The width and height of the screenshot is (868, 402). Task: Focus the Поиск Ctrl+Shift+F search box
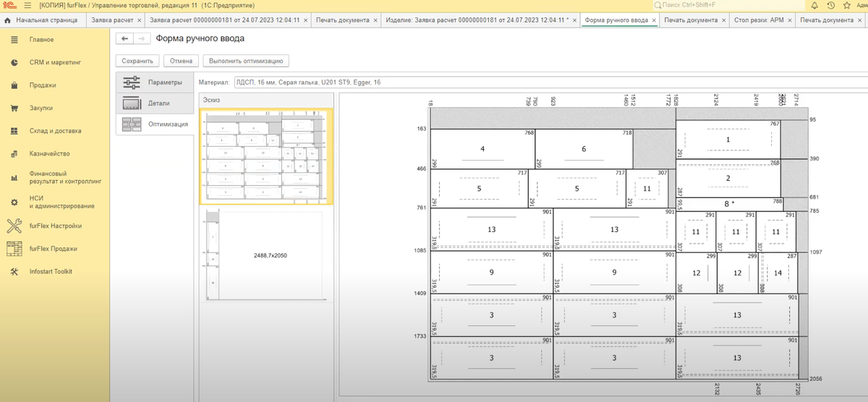(x=728, y=5)
